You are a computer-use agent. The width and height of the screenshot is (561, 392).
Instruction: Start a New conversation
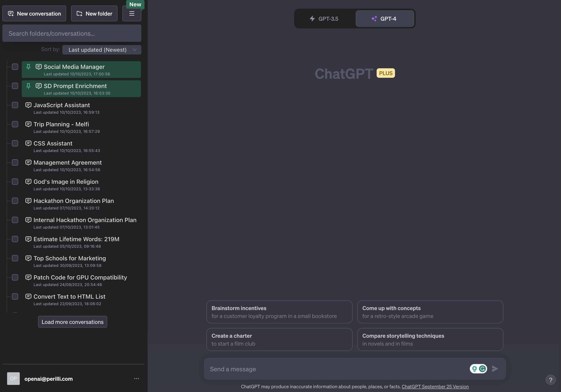[34, 14]
